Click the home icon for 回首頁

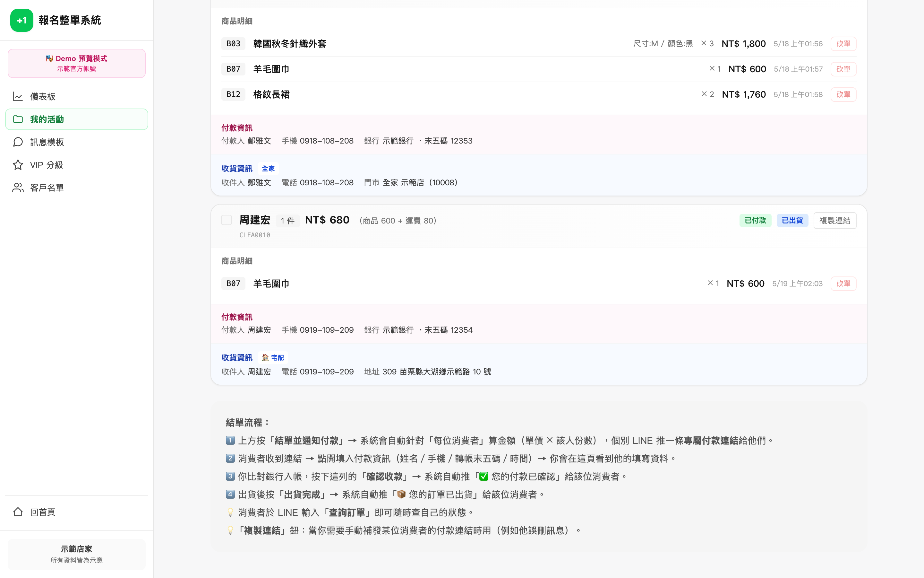(18, 512)
